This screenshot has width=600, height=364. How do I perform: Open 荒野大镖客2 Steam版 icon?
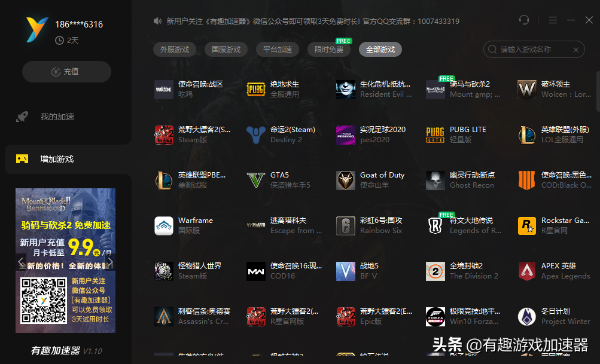(164, 135)
